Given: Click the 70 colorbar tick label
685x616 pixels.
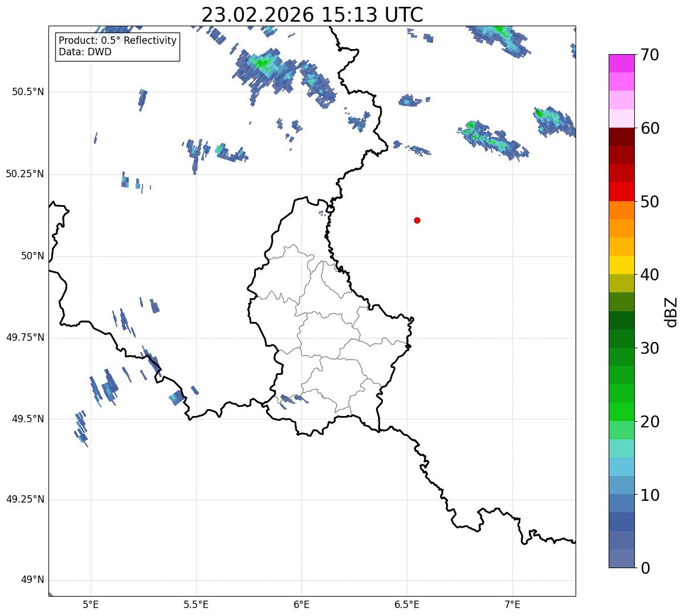Looking at the screenshot, I should 650,55.
